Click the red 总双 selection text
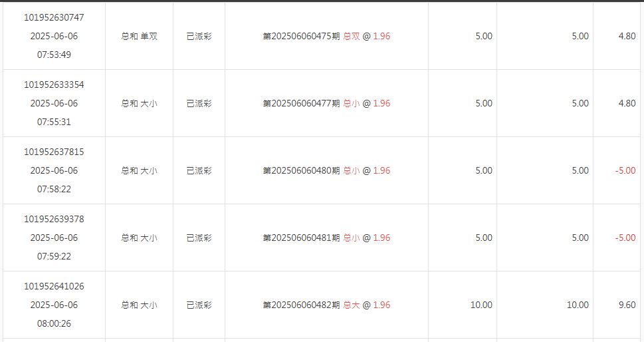This screenshot has width=644, height=342. (351, 36)
